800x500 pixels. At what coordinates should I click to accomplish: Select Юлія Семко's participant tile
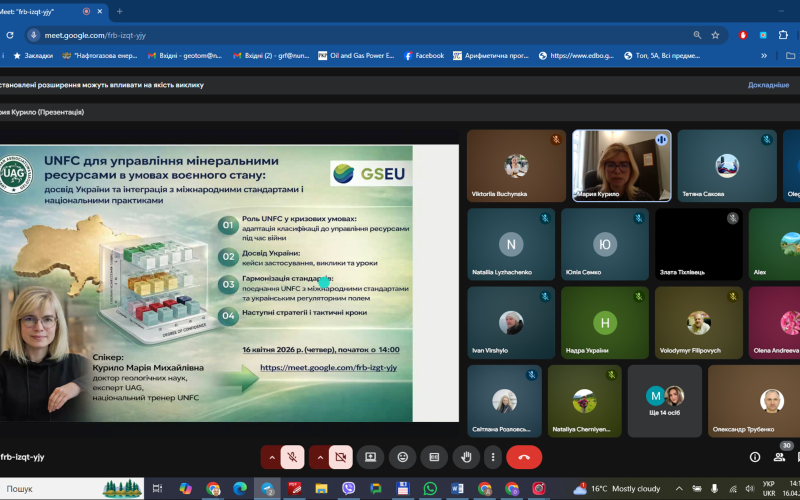pos(605,244)
